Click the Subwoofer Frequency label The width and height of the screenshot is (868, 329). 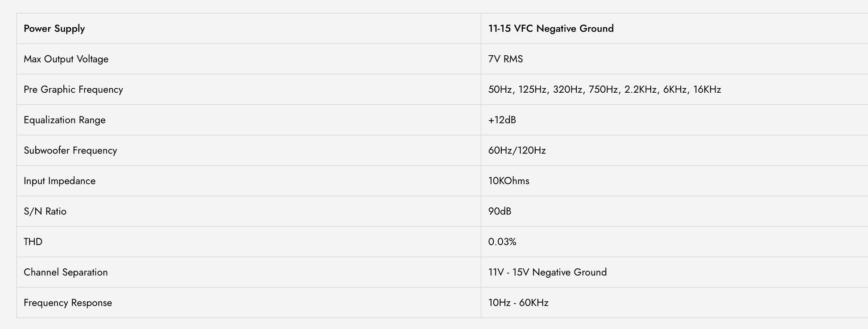(70, 151)
